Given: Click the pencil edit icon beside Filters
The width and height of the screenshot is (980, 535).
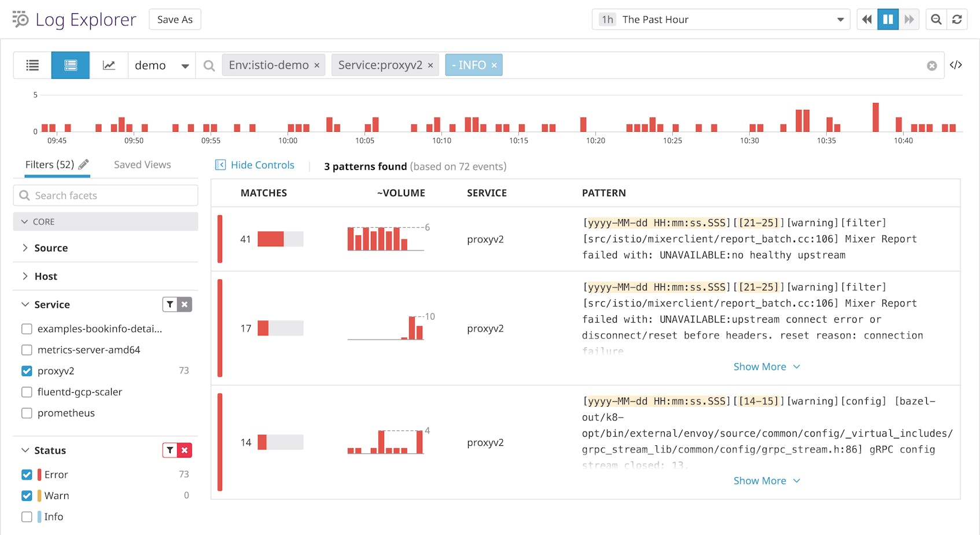Looking at the screenshot, I should [x=84, y=164].
